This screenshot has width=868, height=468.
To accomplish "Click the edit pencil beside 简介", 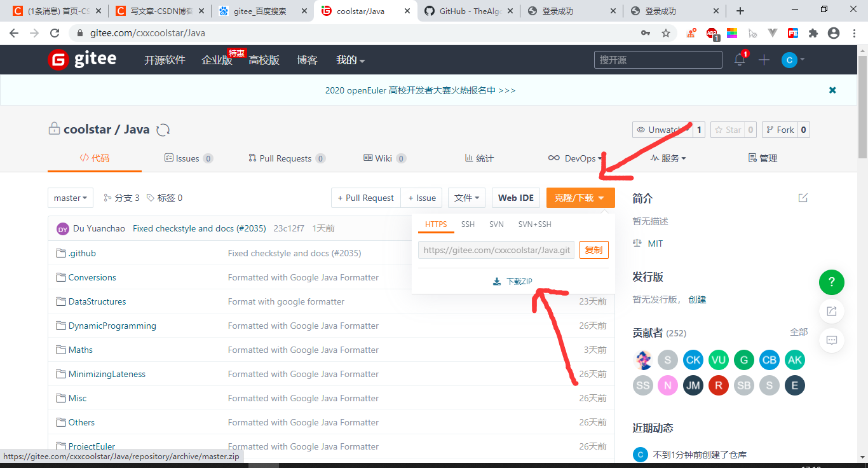I will pyautogui.click(x=803, y=198).
